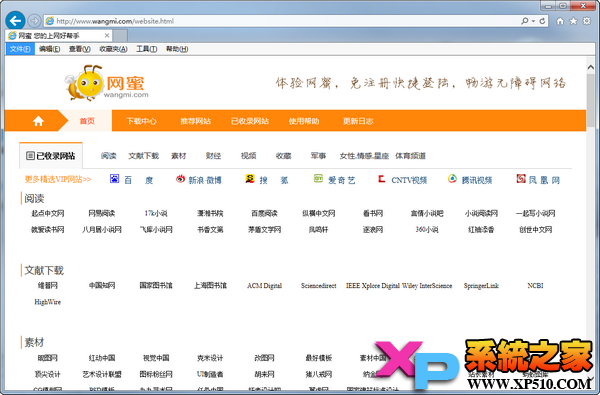Viewport: 600px width, 395px height.
Task: Open favorites star icon
Action: coord(573,21)
